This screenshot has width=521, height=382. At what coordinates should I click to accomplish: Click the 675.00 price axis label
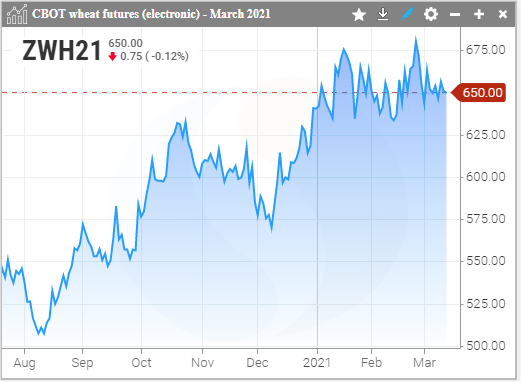(485, 50)
